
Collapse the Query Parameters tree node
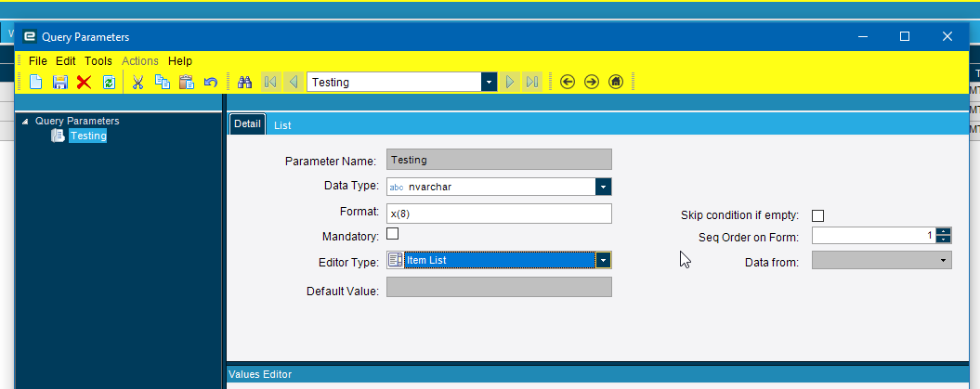point(25,121)
